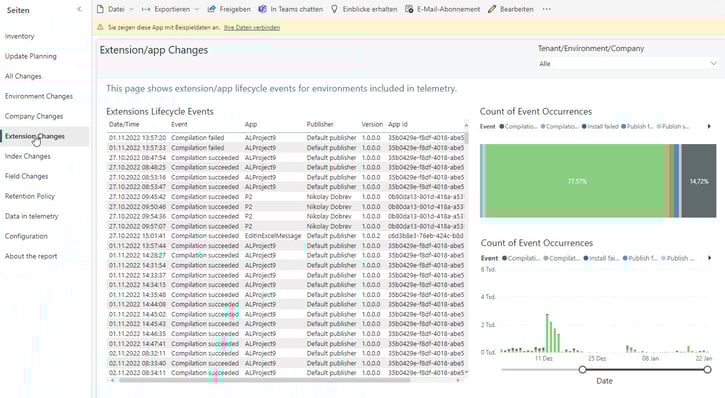
Task: Open the Tenant/Environment/Company dropdown
Action: pos(627,63)
